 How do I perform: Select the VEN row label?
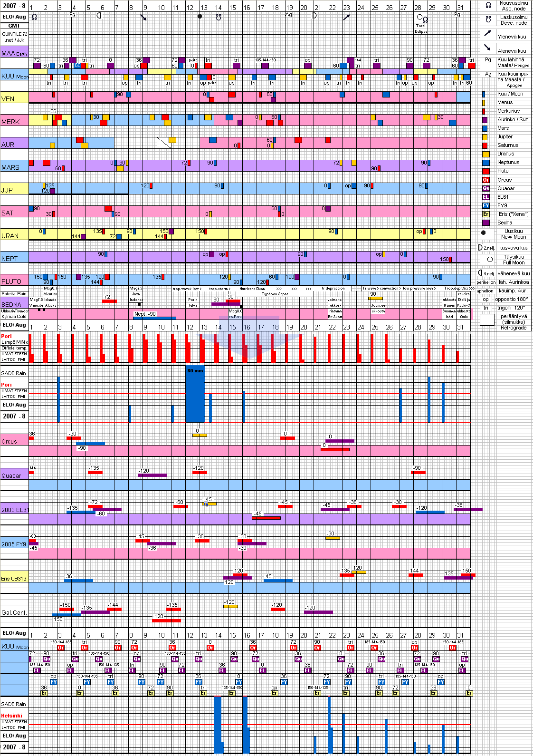(x=8, y=99)
